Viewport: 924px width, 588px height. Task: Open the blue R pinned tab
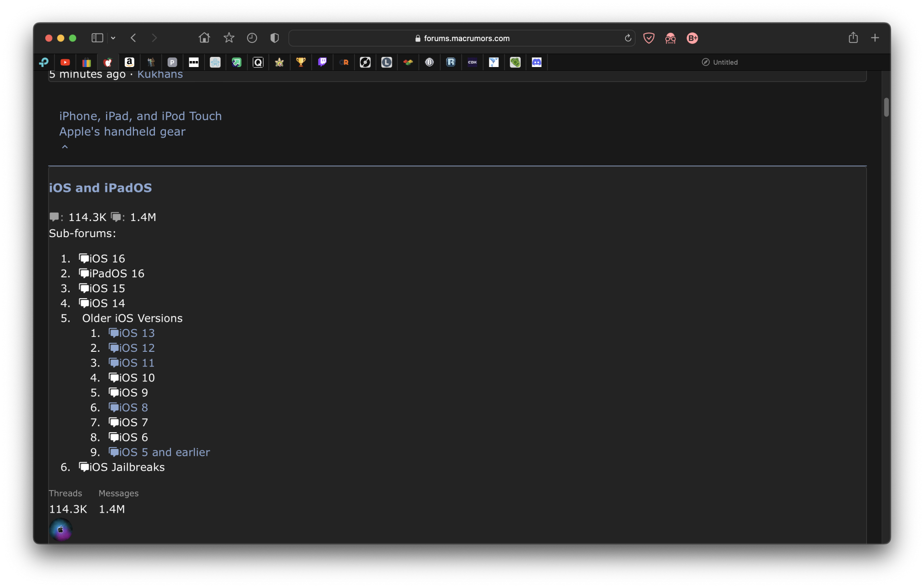click(451, 62)
